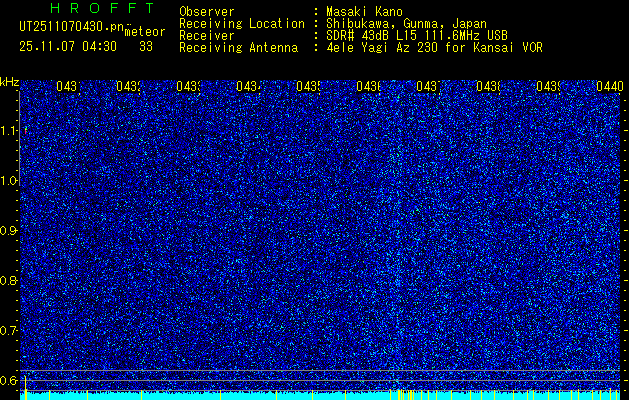This screenshot has width=629, height=400.
Task: Click the 0.8 kHz frequency axis label
Action: tap(8, 280)
